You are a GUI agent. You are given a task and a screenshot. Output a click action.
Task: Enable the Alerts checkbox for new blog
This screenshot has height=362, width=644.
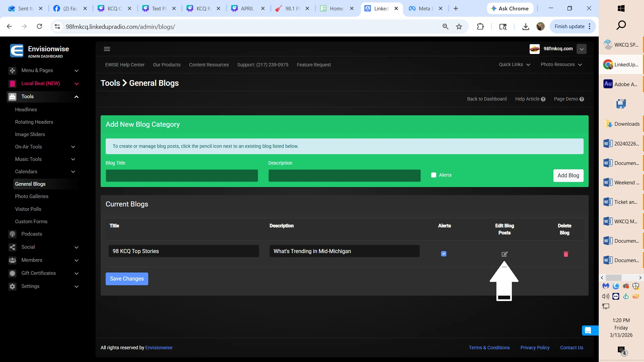(434, 175)
